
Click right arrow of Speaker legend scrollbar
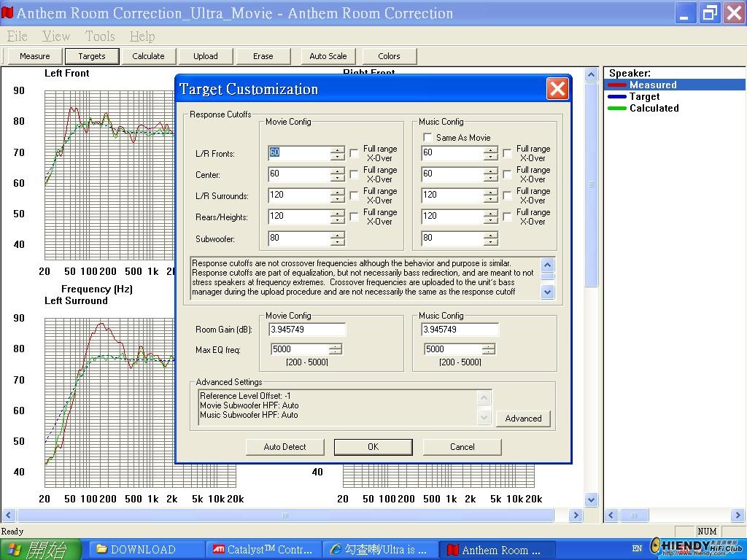point(738,515)
